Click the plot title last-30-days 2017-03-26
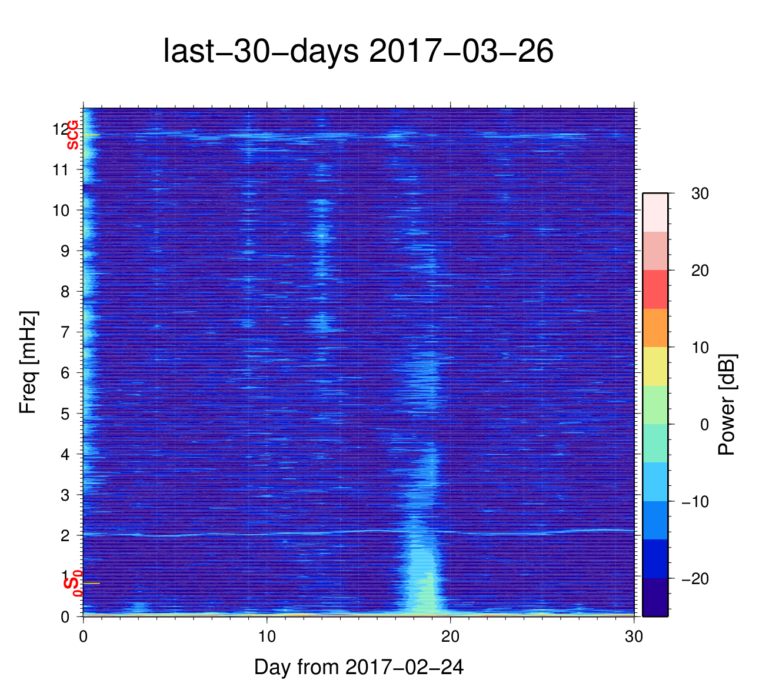759x700 pixels. pos(358,52)
